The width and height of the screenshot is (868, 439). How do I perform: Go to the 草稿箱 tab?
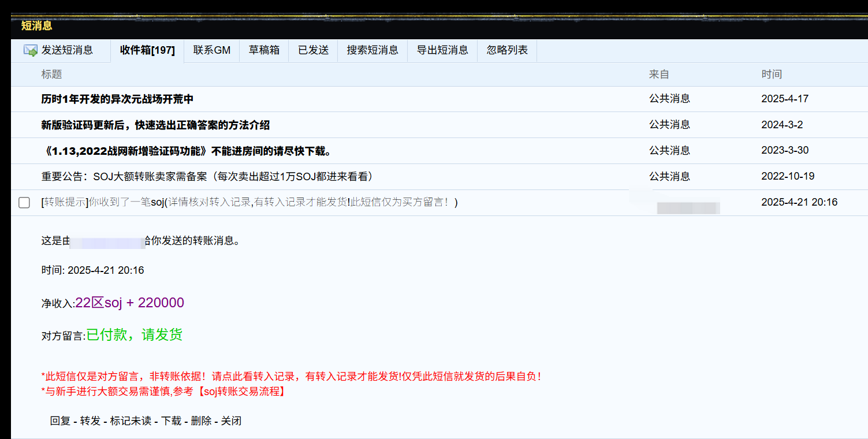[x=264, y=50]
